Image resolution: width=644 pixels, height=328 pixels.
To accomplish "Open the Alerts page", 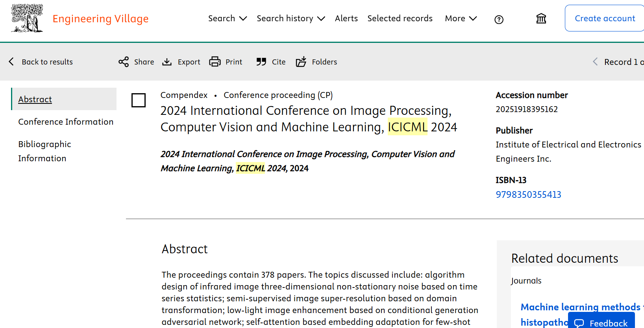I will 346,18.
